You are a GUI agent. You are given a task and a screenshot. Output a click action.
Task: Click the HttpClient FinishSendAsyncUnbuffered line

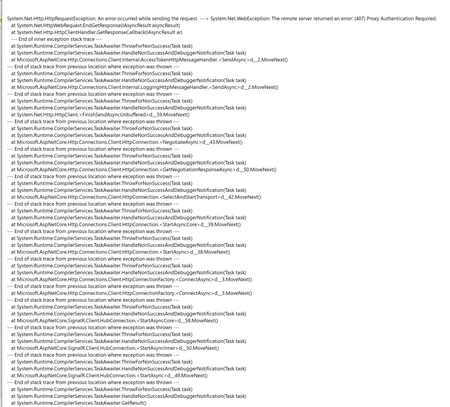tap(100, 115)
